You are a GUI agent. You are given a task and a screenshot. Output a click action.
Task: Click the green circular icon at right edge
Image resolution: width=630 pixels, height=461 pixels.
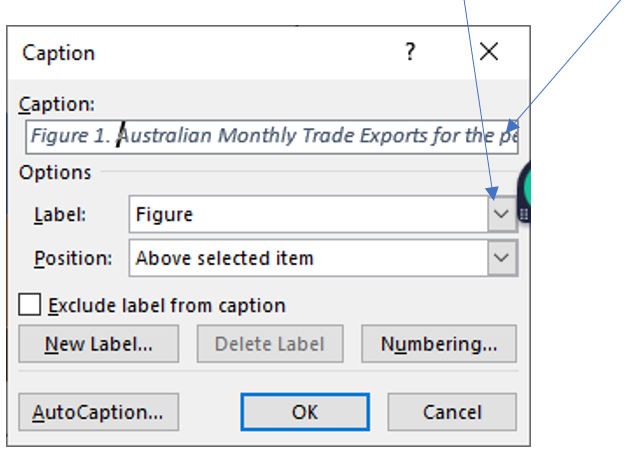tap(524, 188)
